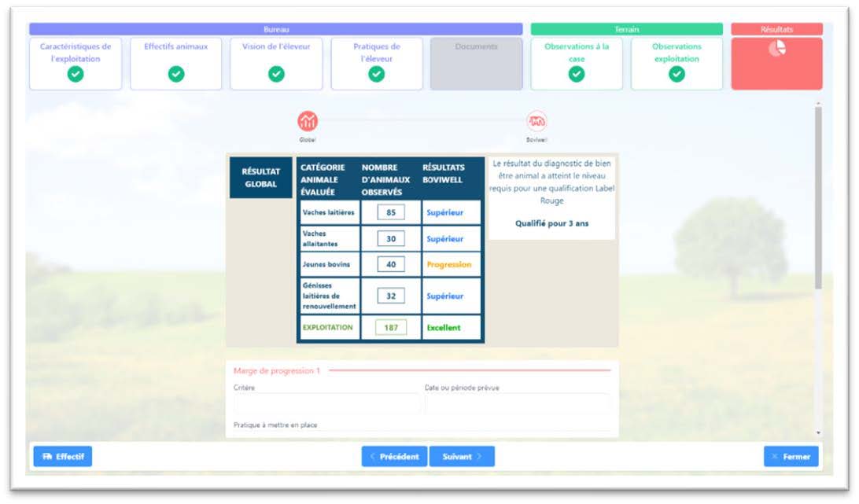Click checkmark under Effectifs animaux
Image resolution: width=859 pixels, height=504 pixels.
pos(176,74)
